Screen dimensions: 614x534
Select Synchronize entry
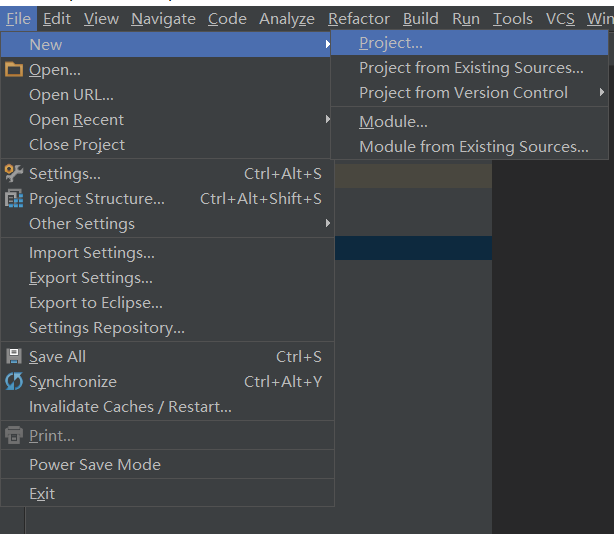[x=168, y=382]
